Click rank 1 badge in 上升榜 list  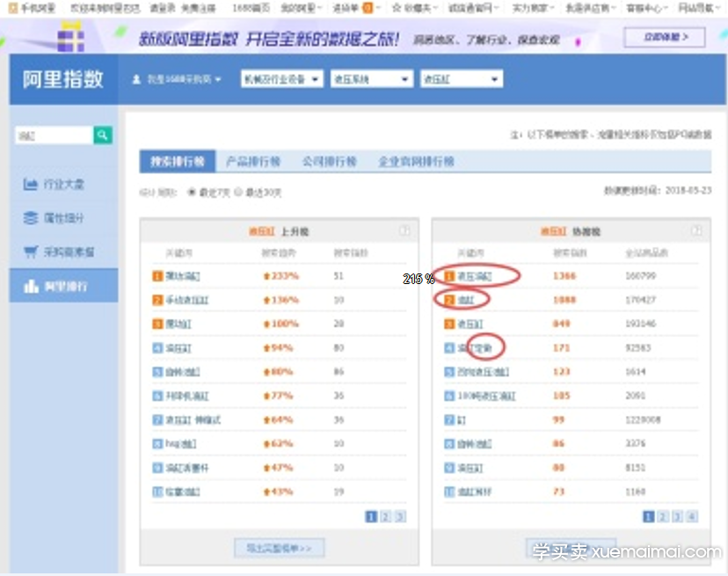point(158,276)
